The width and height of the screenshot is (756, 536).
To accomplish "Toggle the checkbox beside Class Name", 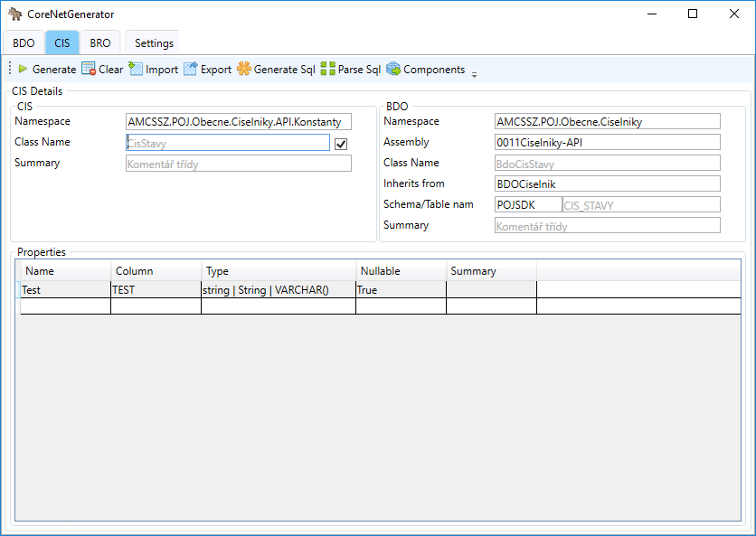I will click(x=341, y=144).
